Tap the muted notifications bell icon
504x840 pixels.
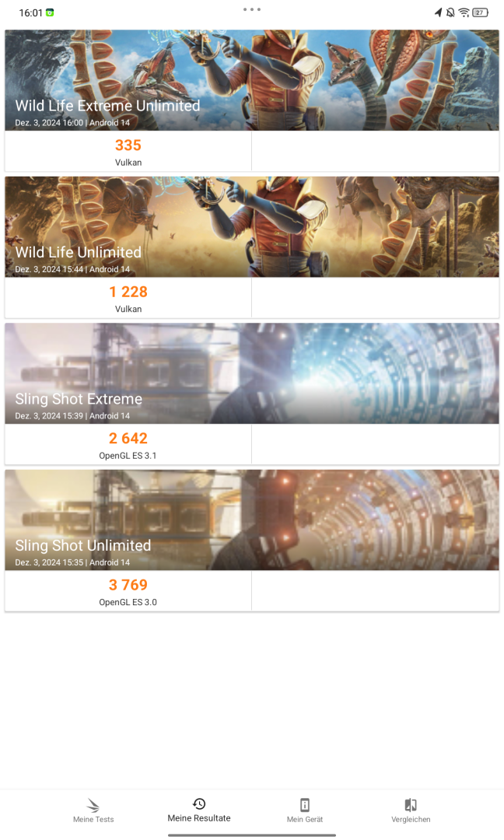pos(450,12)
